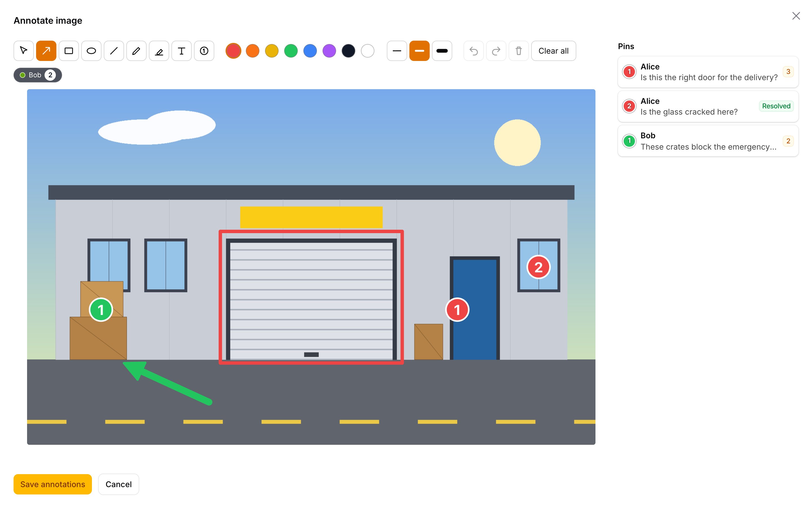The width and height of the screenshot is (812, 508).
Task: Pick the yellow color swatch
Action: pos(272,51)
